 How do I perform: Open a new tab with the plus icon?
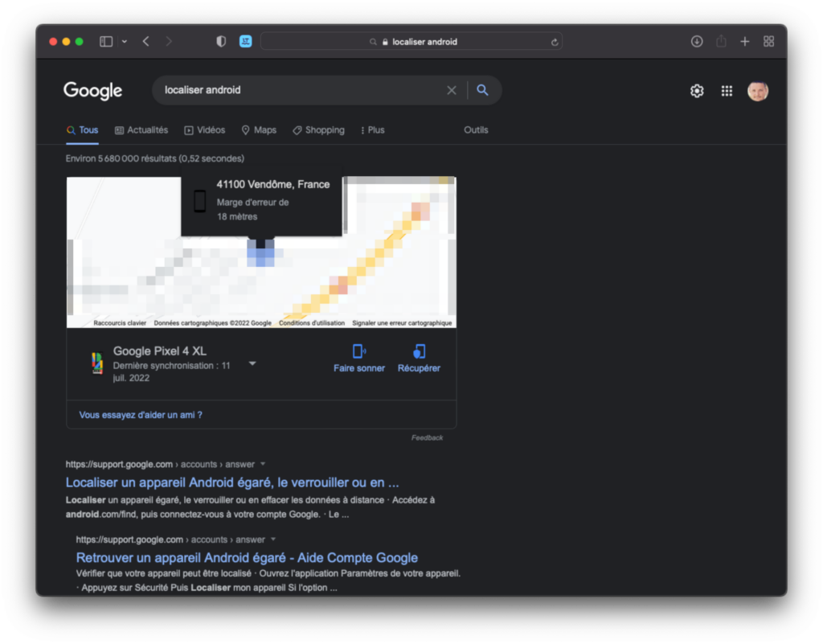(x=745, y=42)
